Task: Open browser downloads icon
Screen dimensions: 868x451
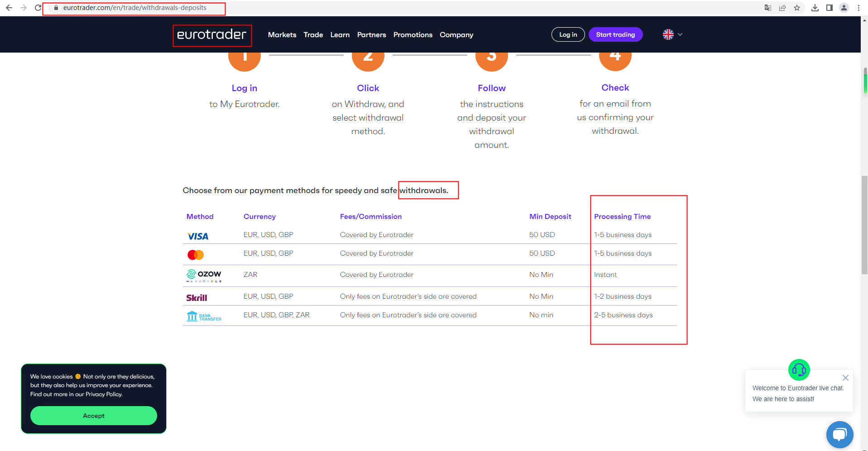Action: coord(815,8)
